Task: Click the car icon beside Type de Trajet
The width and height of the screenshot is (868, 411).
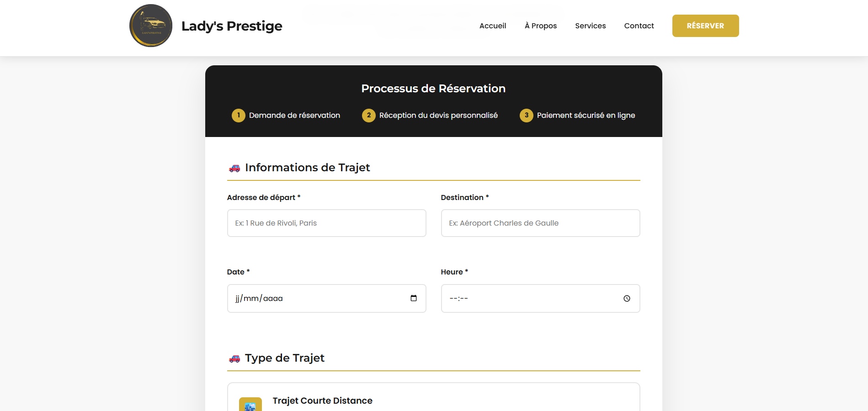Action: tap(235, 358)
